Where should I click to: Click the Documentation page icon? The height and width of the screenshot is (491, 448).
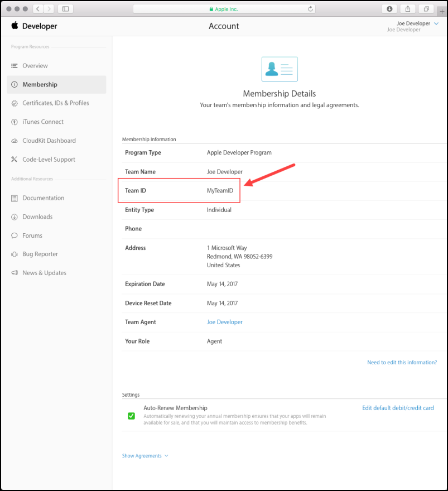[x=15, y=198]
